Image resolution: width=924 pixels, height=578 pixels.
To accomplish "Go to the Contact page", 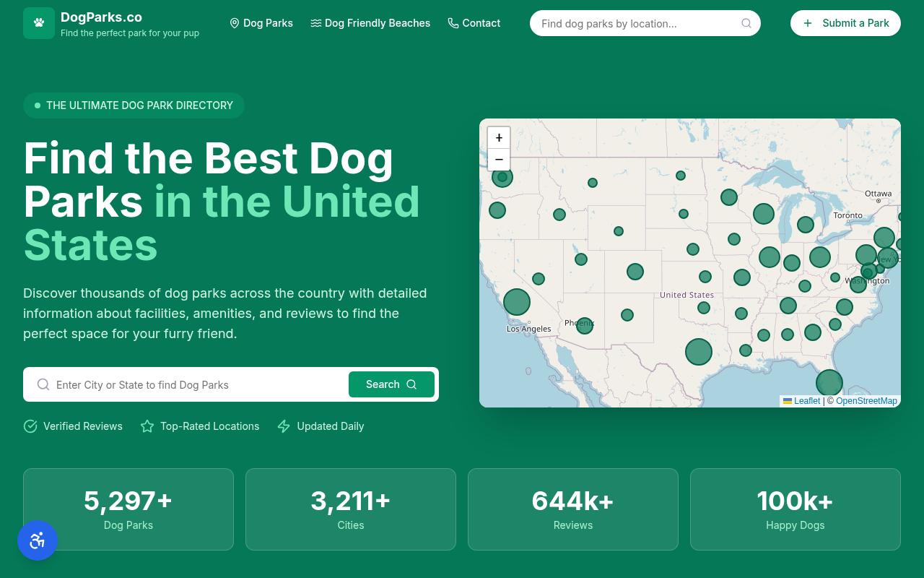I will [474, 23].
